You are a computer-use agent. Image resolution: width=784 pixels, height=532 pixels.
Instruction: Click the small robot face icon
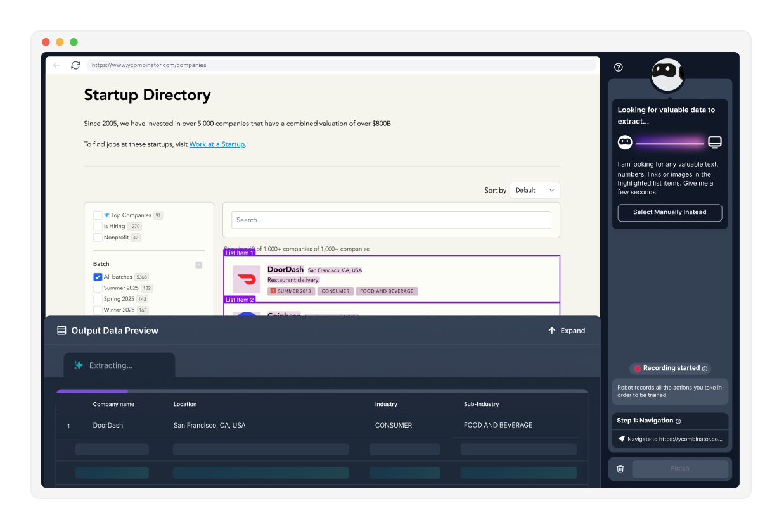[x=625, y=142]
